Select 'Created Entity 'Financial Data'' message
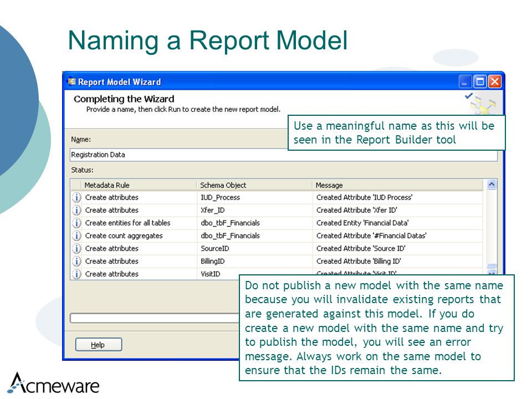Screen dimensions: 532x399 pyautogui.click(x=362, y=223)
